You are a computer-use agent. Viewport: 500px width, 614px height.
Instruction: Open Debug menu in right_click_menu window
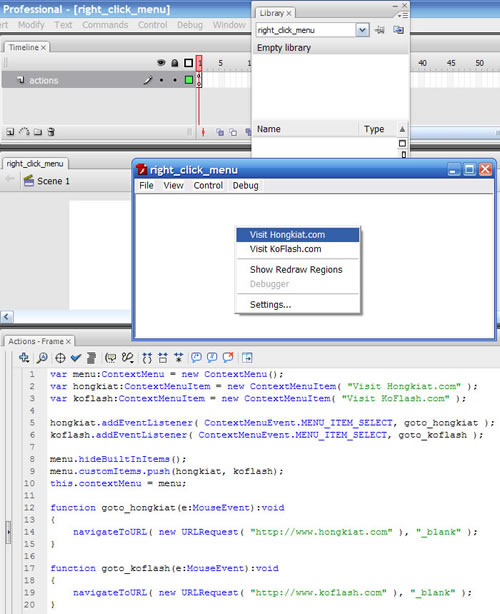(x=245, y=186)
